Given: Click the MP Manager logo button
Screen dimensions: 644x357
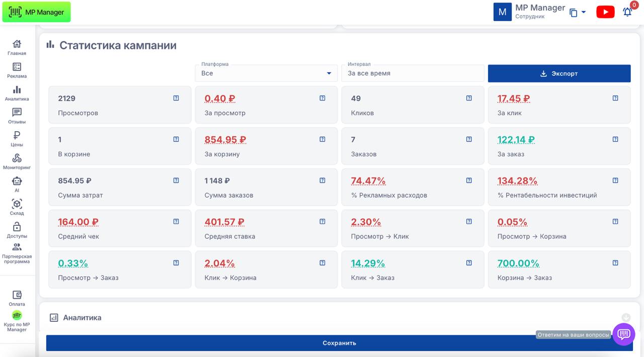Looking at the screenshot, I should (x=36, y=12).
